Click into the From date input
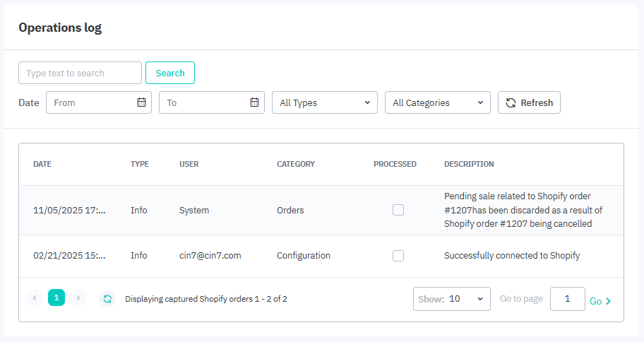 (92, 102)
